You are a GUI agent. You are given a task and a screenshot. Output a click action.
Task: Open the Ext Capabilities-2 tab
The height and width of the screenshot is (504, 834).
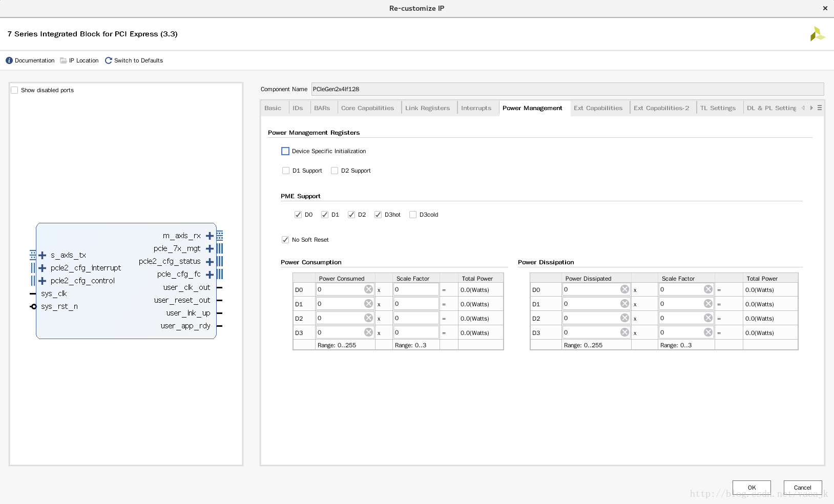click(x=661, y=108)
